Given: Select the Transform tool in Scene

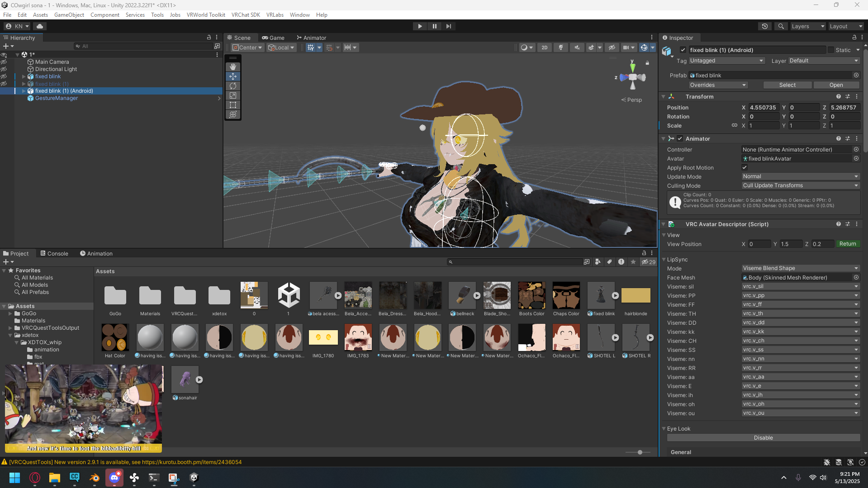Looking at the screenshot, I should (233, 114).
